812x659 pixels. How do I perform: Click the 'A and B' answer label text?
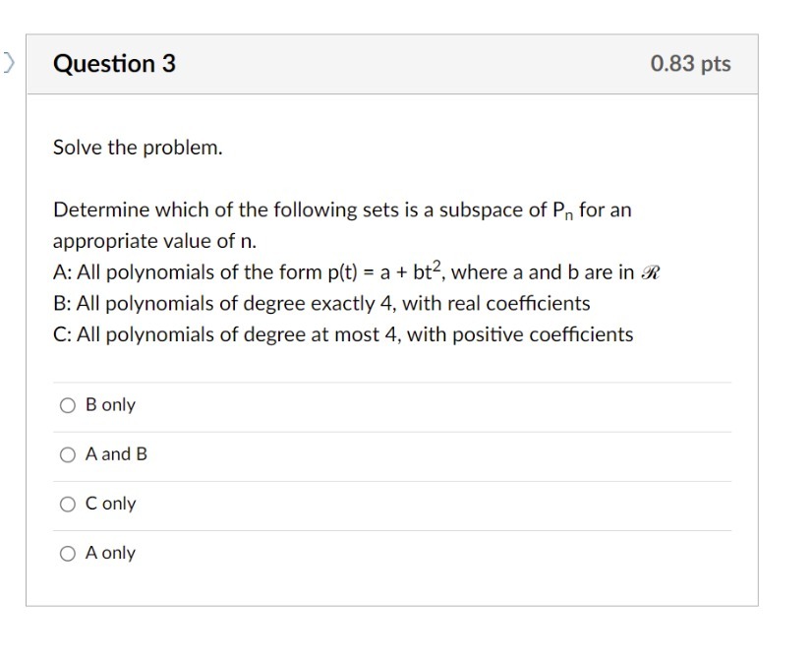[x=116, y=453]
